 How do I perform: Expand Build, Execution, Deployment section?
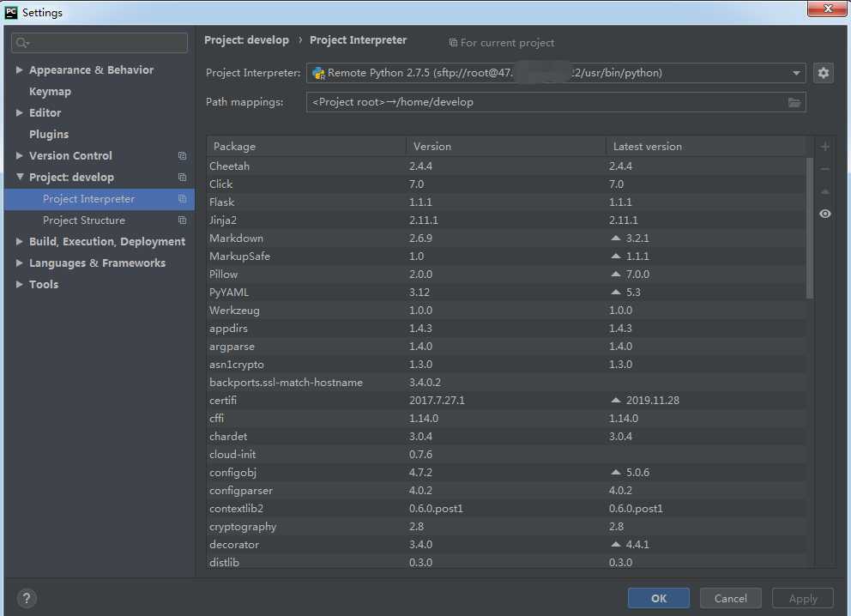click(x=20, y=242)
